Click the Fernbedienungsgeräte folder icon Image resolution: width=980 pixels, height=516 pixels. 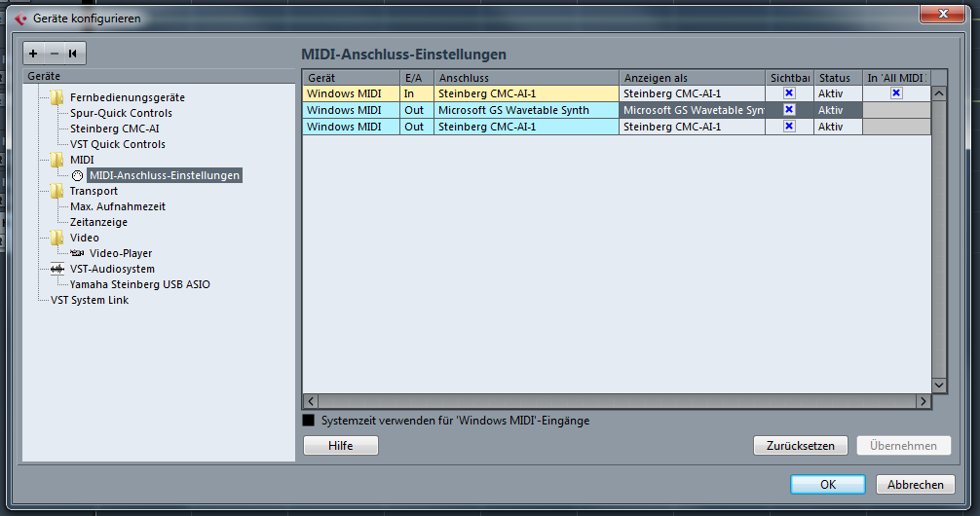[x=57, y=97]
